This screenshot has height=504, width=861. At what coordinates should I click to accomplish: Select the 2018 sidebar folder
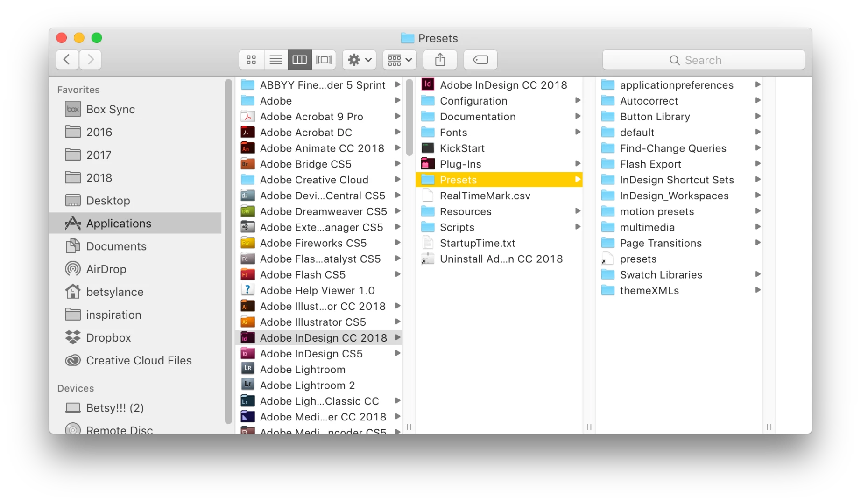[135, 178]
